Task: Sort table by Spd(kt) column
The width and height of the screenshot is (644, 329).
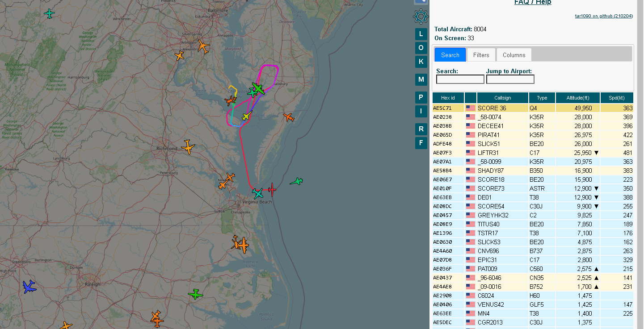Action: click(617, 98)
